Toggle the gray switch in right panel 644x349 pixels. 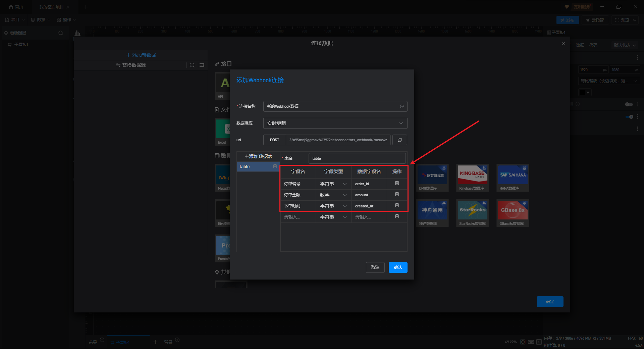pyautogui.click(x=629, y=104)
